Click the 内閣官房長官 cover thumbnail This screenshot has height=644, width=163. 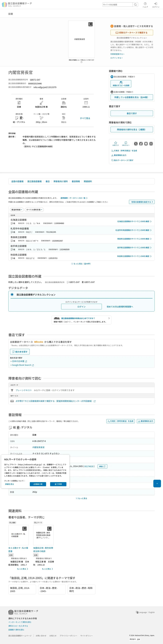[x=81, y=39]
